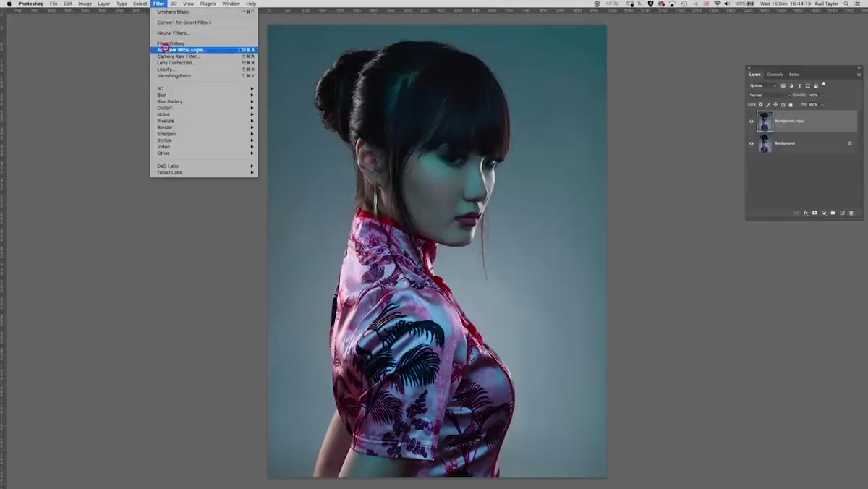Open the Kind filter dropdown
Image resolution: width=868 pixels, height=489 pixels.
(x=762, y=85)
